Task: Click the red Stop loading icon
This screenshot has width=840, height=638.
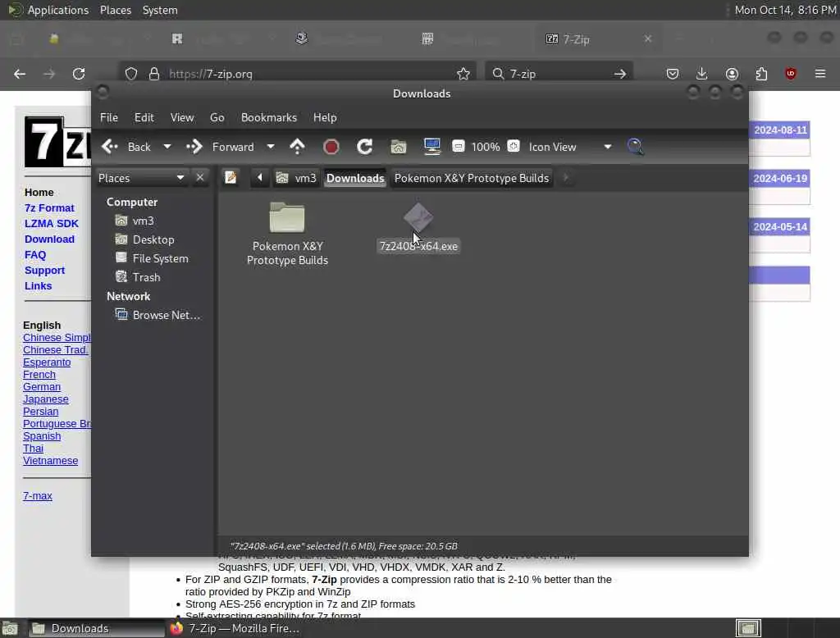Action: 331,146
